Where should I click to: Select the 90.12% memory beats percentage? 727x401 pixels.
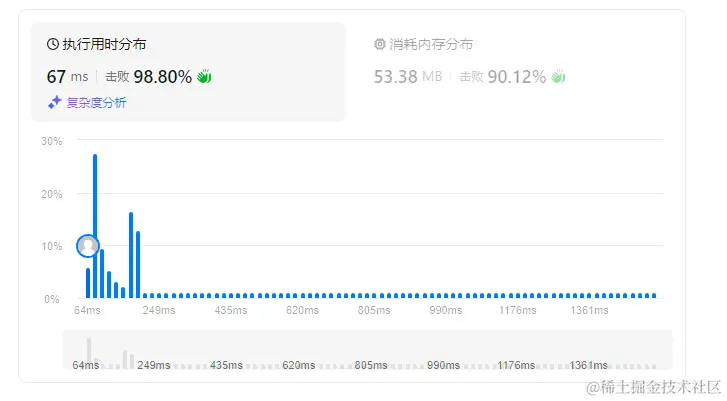click(x=517, y=76)
